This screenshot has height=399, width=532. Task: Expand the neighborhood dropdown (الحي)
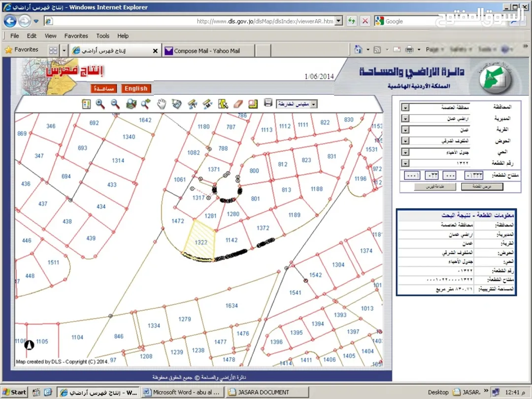[405, 152]
